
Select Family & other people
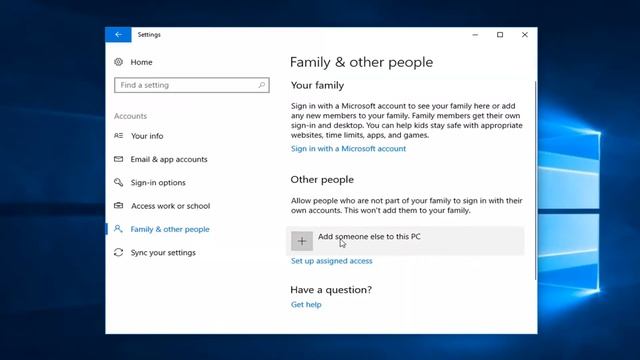[x=170, y=229]
